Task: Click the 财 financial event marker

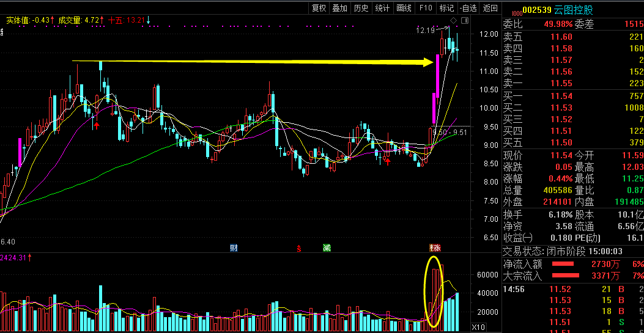Action: (x=234, y=248)
